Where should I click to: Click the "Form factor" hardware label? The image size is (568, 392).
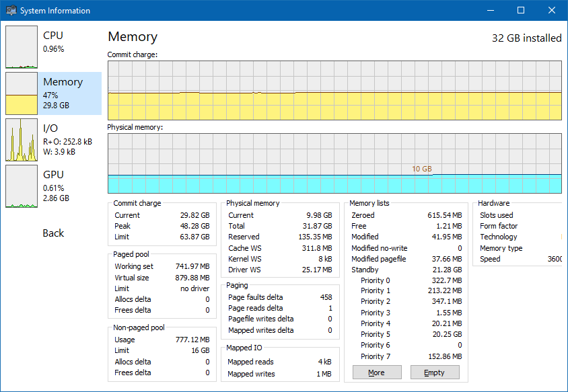click(x=499, y=226)
